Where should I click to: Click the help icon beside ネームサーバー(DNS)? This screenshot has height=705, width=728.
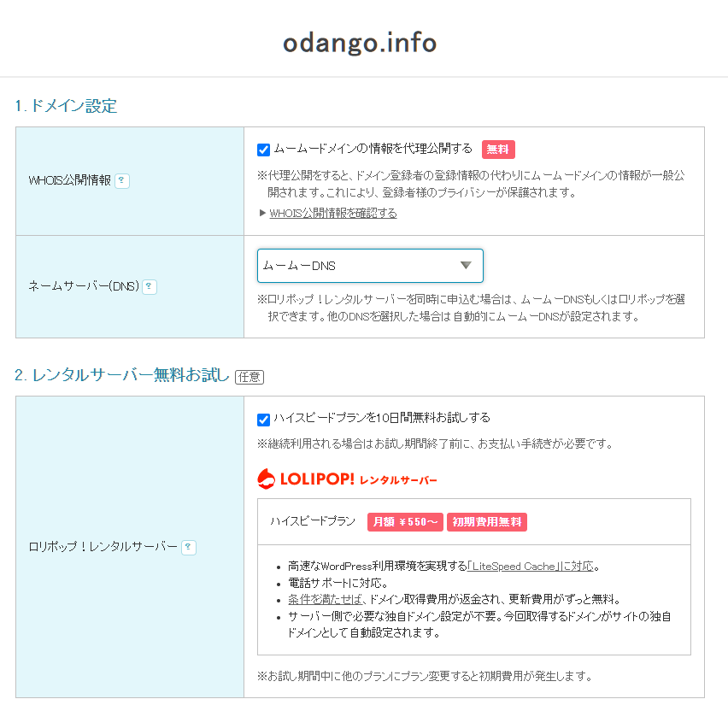pyautogui.click(x=149, y=286)
